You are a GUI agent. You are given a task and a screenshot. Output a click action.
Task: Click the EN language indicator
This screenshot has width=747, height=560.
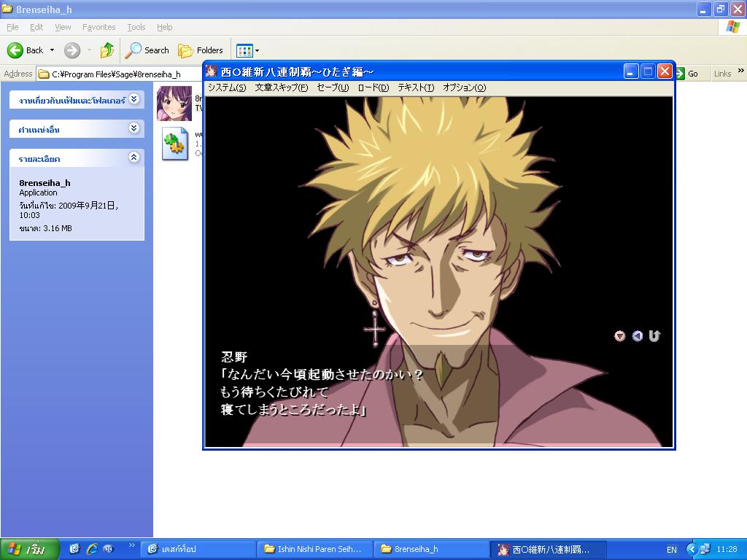671,550
